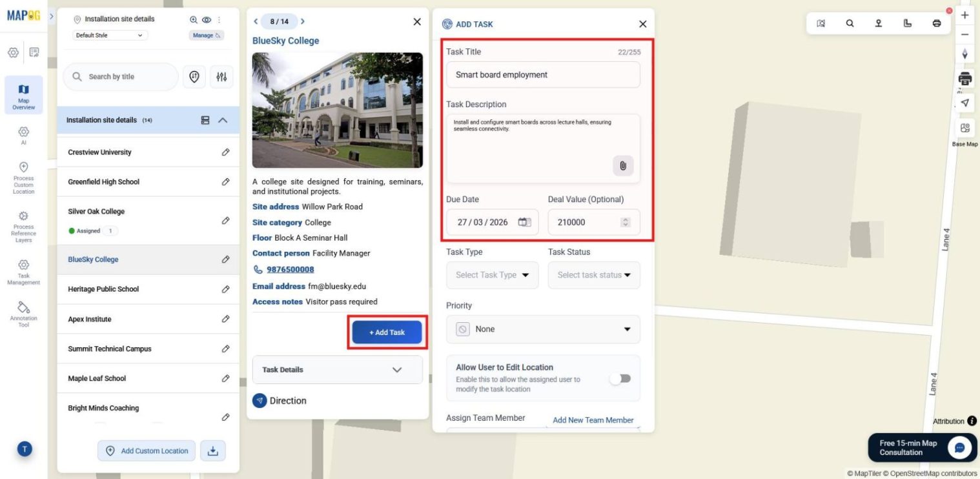
Task: Open the Select Task Type dropdown
Action: tap(492, 275)
